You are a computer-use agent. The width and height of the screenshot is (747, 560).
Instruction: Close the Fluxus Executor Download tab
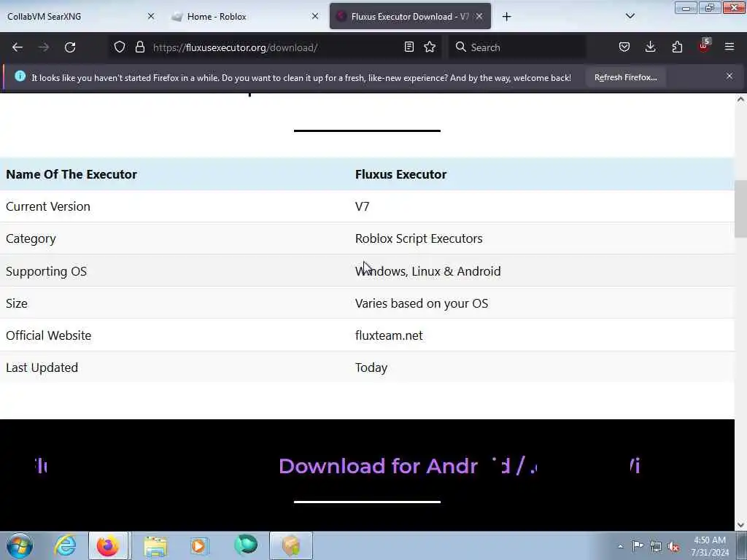pyautogui.click(x=479, y=16)
